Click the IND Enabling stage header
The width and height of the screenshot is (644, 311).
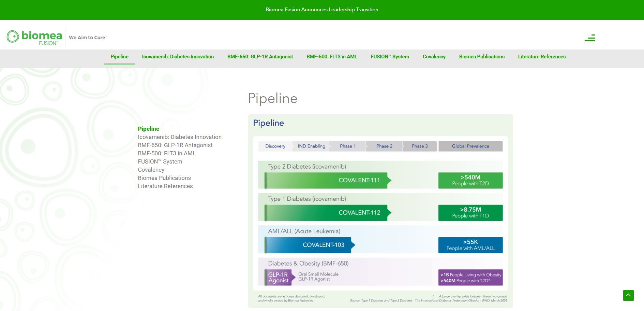[x=311, y=146]
